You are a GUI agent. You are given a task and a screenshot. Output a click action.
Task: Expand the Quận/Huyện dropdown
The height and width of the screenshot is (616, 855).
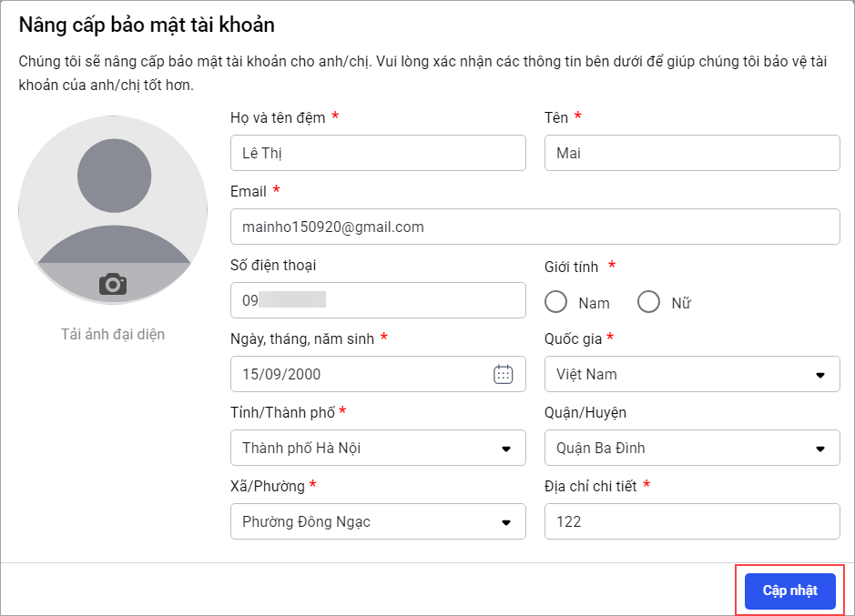(691, 448)
